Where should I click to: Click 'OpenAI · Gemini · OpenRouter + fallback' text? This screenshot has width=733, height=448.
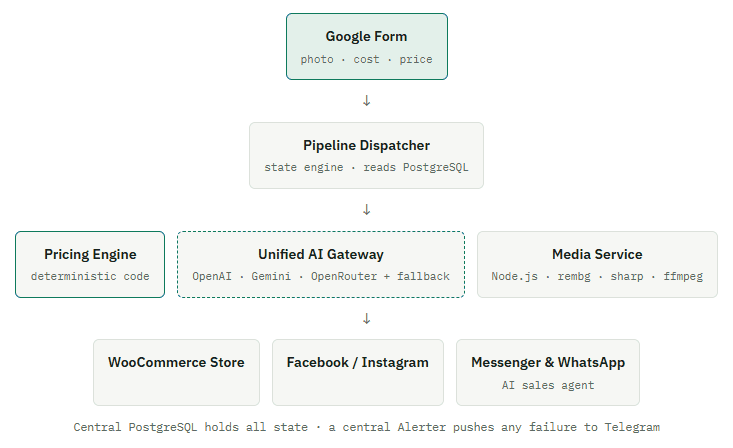321,276
